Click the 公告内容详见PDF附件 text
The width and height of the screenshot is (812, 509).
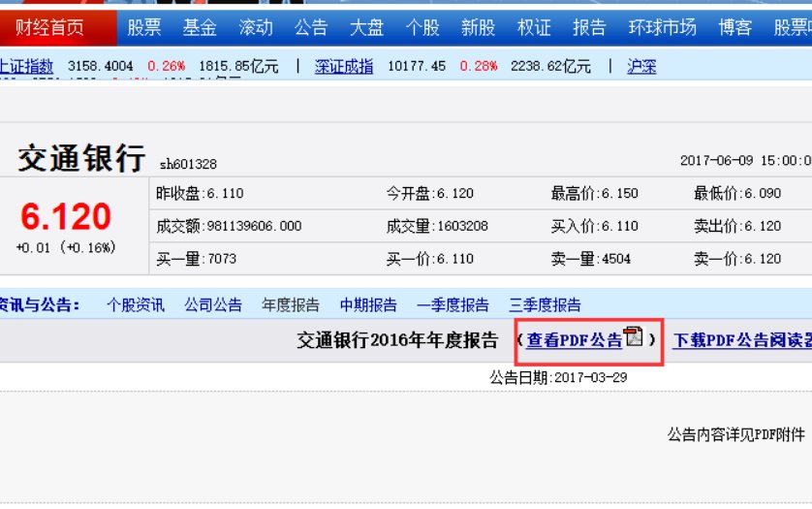pyautogui.click(x=735, y=434)
